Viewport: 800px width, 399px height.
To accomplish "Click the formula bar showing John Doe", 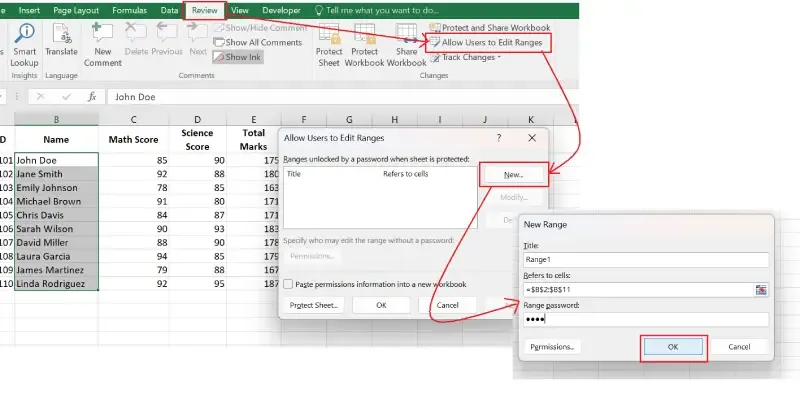I will (x=342, y=97).
